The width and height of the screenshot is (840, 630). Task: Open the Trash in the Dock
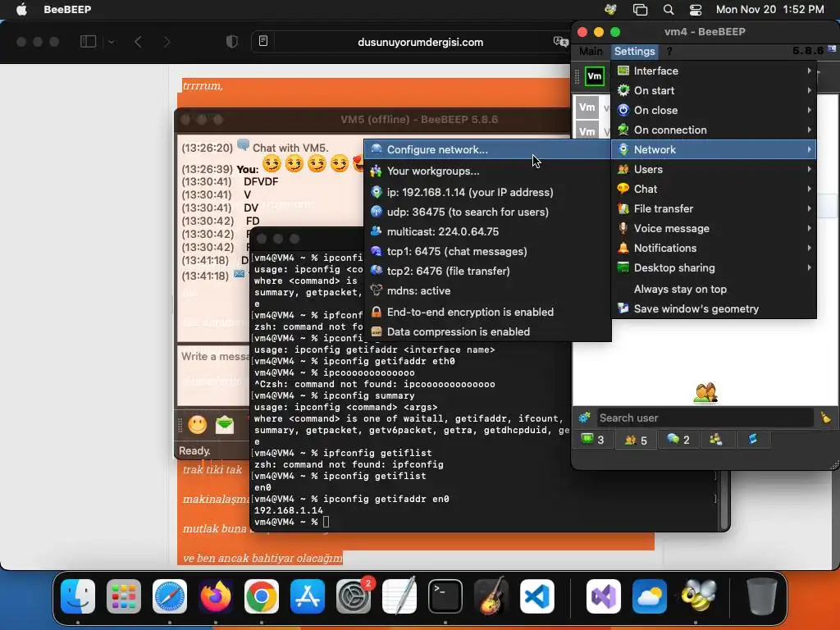coord(761,596)
